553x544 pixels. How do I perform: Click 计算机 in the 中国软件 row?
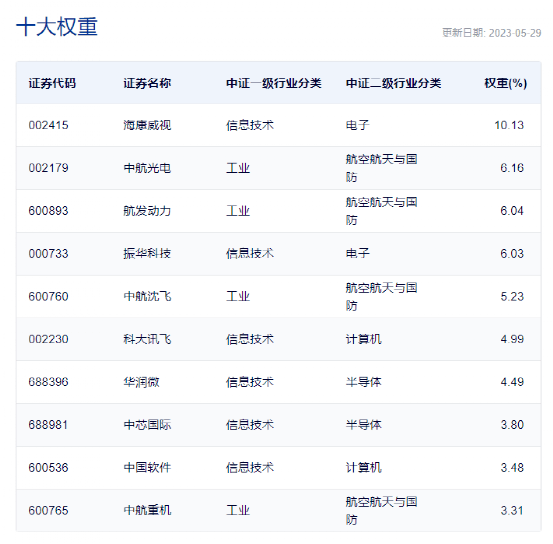click(363, 468)
